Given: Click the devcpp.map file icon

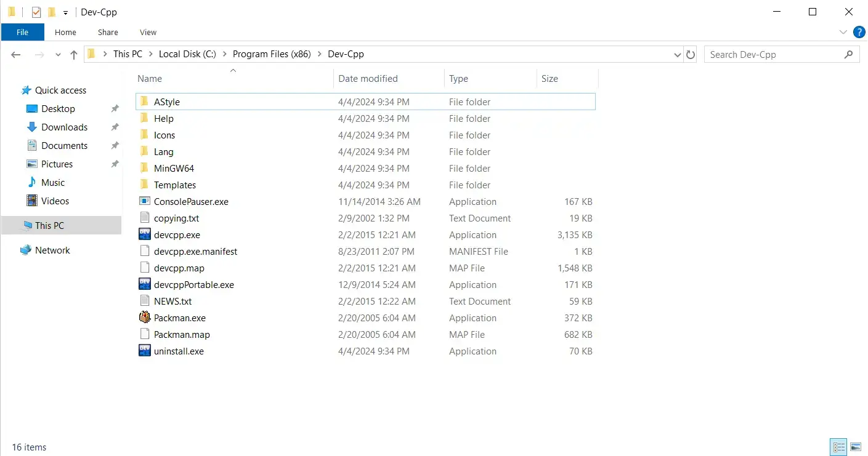Looking at the screenshot, I should point(145,268).
